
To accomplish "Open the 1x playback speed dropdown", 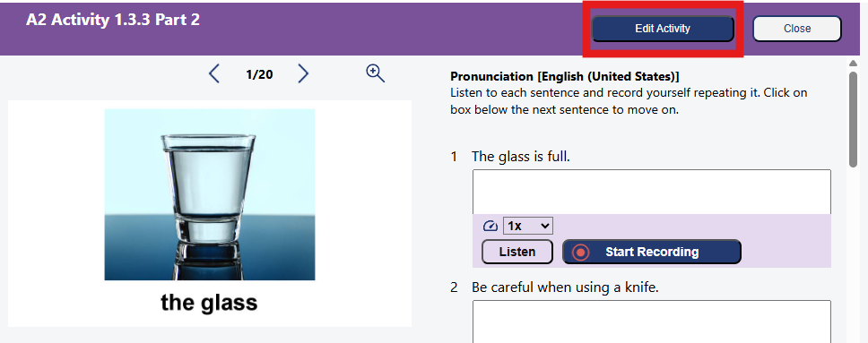I will tap(527, 226).
